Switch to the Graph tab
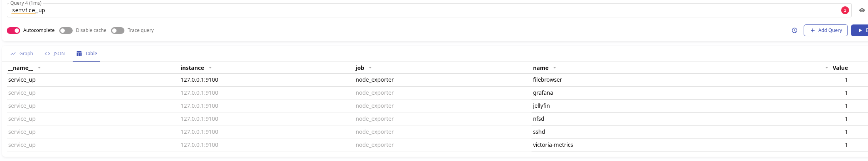This screenshot has height=161, width=868. click(22, 54)
